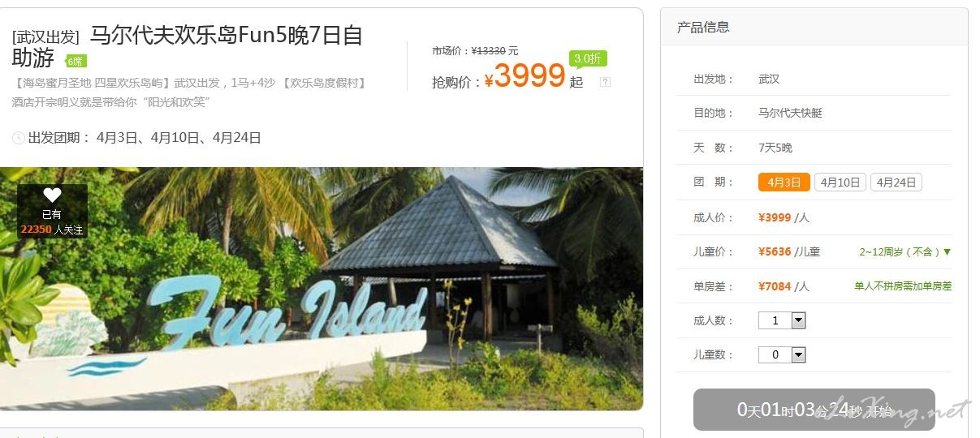Click the 马尔代夫快艇 destination text
The height and width of the screenshot is (438, 980).
tap(790, 113)
